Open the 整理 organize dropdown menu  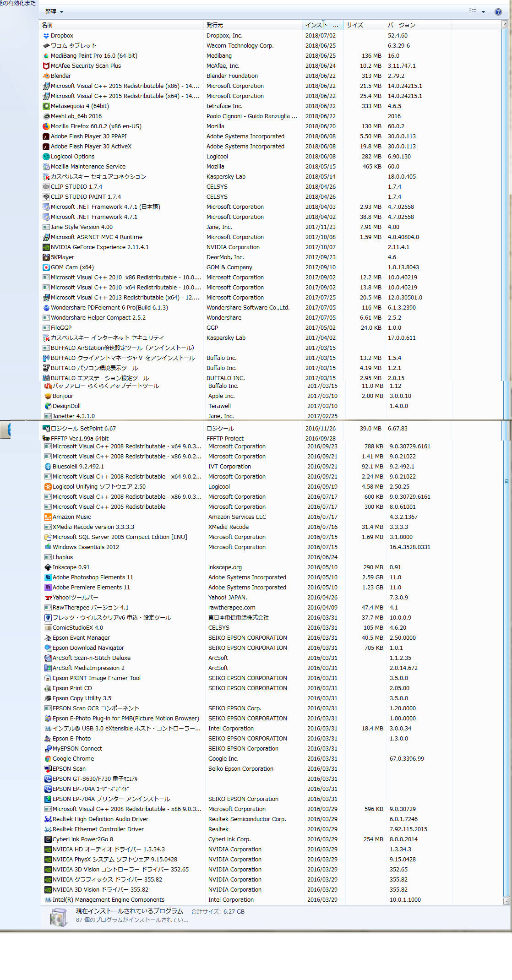pos(54,12)
